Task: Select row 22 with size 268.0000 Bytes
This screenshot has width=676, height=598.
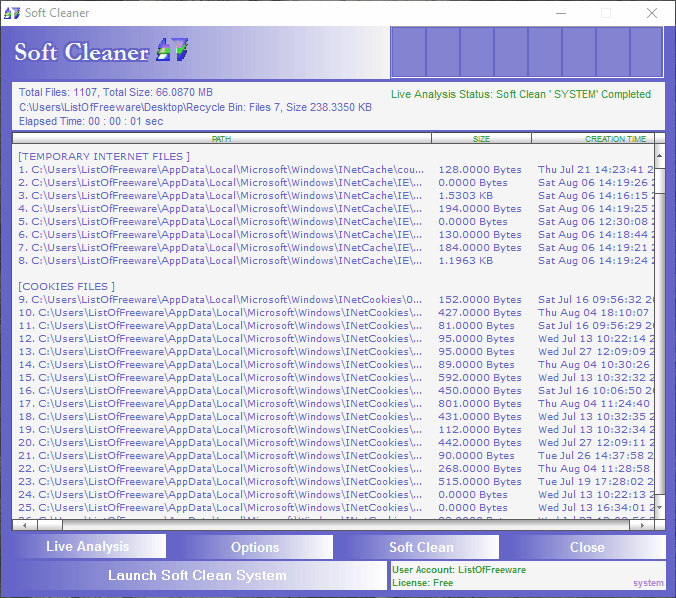Action: [x=335, y=469]
